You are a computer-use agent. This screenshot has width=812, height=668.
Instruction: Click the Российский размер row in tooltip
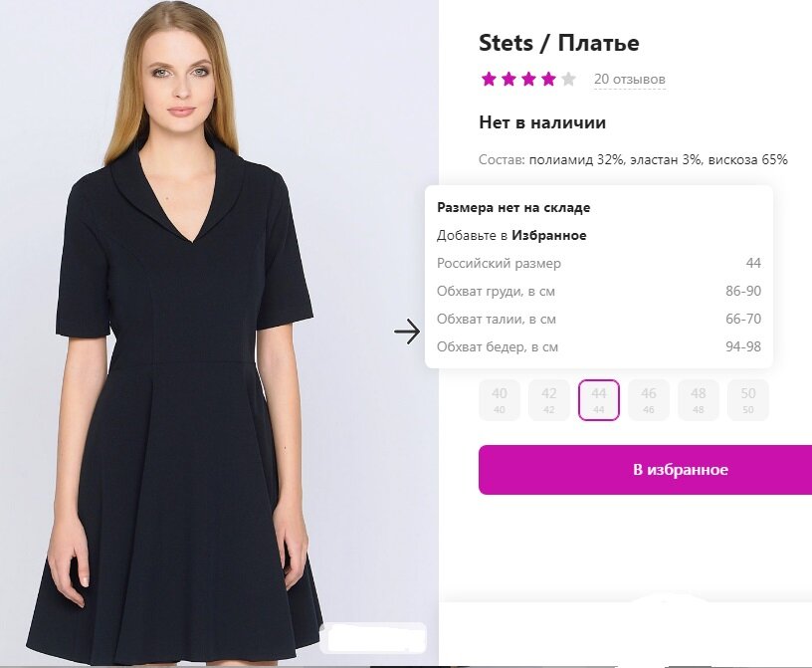tap(500, 264)
